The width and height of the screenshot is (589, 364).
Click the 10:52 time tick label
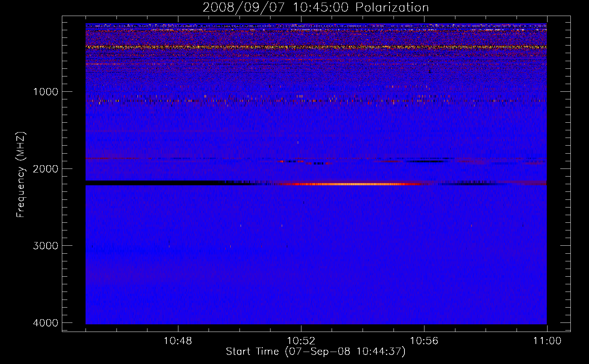[x=301, y=341]
